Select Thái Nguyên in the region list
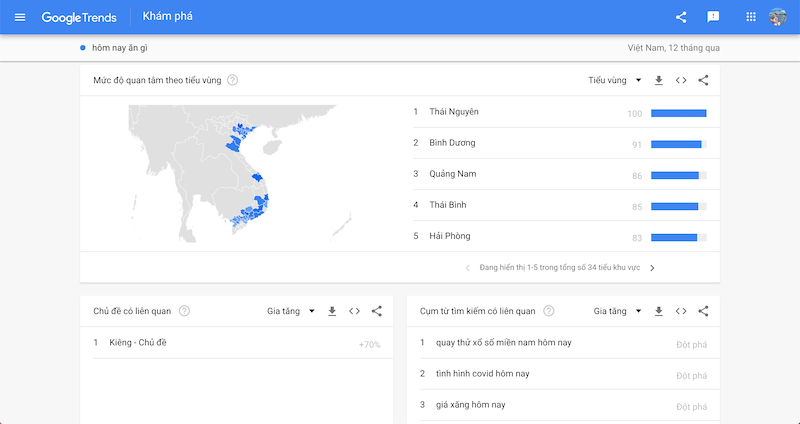The width and height of the screenshot is (800, 424). pos(454,112)
